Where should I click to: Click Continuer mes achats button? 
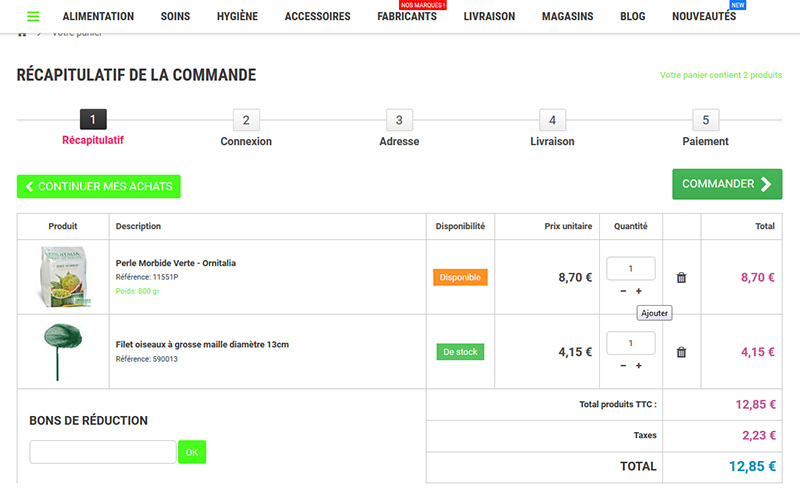(x=99, y=186)
